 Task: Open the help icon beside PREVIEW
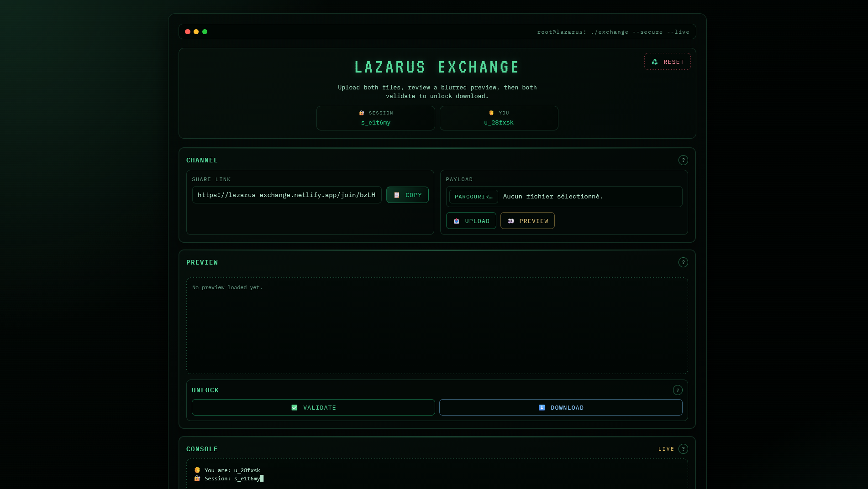pyautogui.click(x=683, y=262)
